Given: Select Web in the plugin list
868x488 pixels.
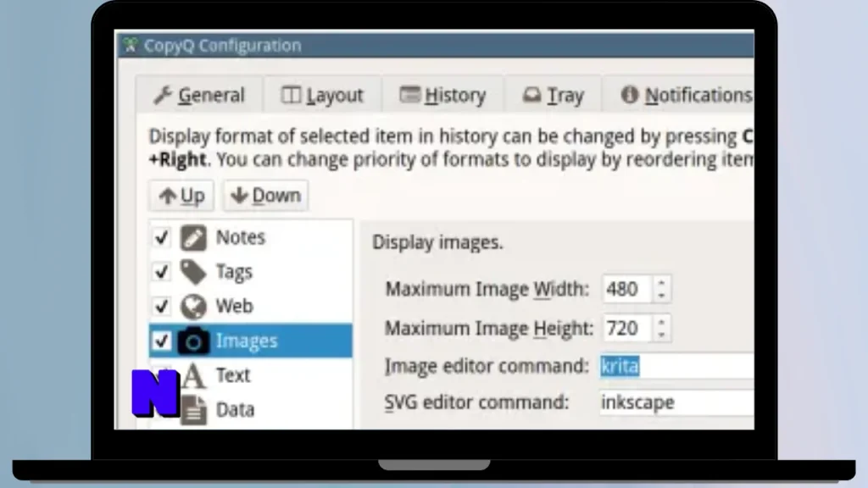Looking at the screenshot, I should 250,306.
